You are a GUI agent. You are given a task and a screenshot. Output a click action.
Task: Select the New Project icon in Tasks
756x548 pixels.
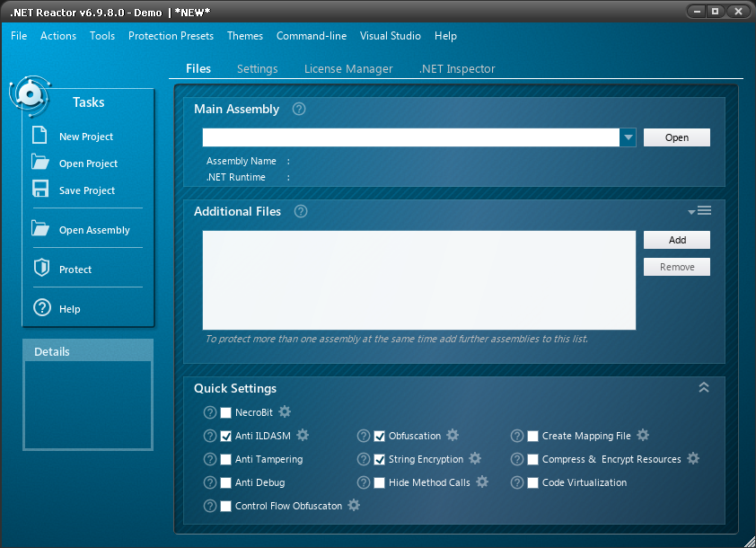pyautogui.click(x=38, y=136)
